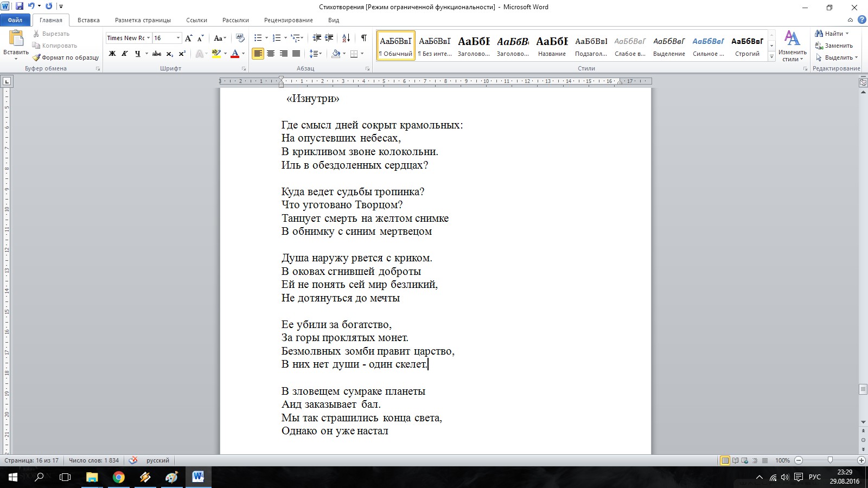The height and width of the screenshot is (488, 868).
Task: Align text left
Action: click(258, 54)
